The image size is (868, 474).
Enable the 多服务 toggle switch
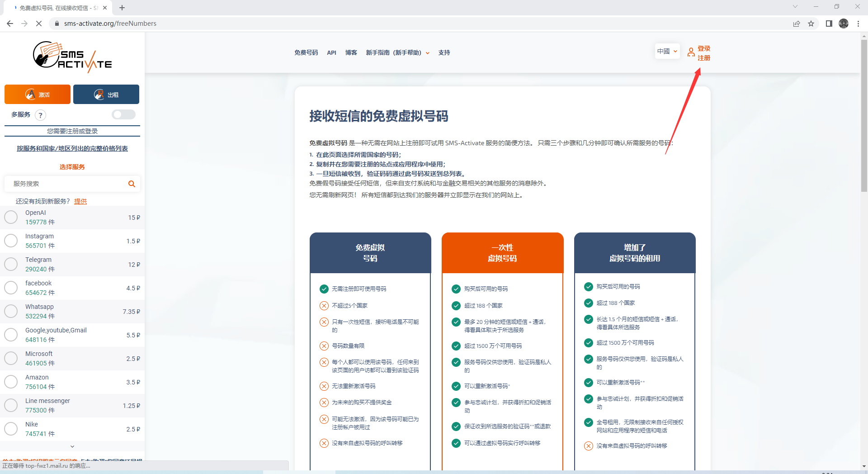point(123,115)
